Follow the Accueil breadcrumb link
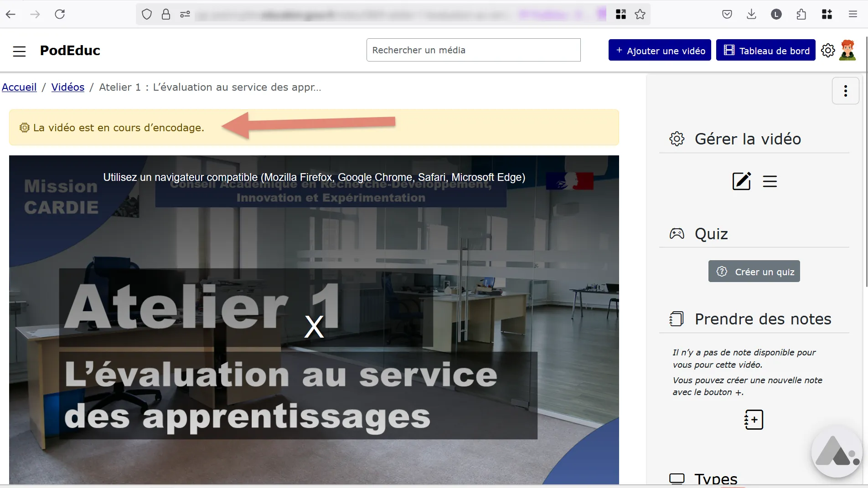868x488 pixels. (19, 87)
